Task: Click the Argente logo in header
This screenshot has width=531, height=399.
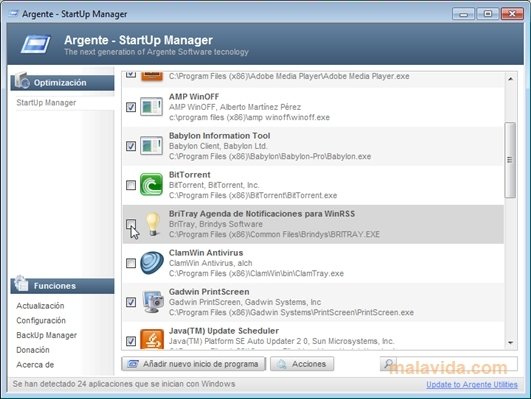Action: 36,44
